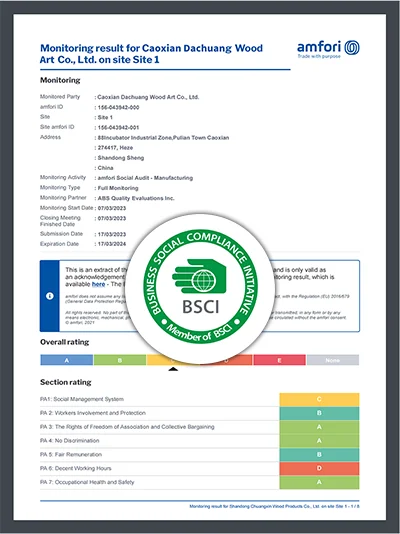Click the A rating for Freedom of Association
This screenshot has height=534, width=400.
click(x=319, y=427)
